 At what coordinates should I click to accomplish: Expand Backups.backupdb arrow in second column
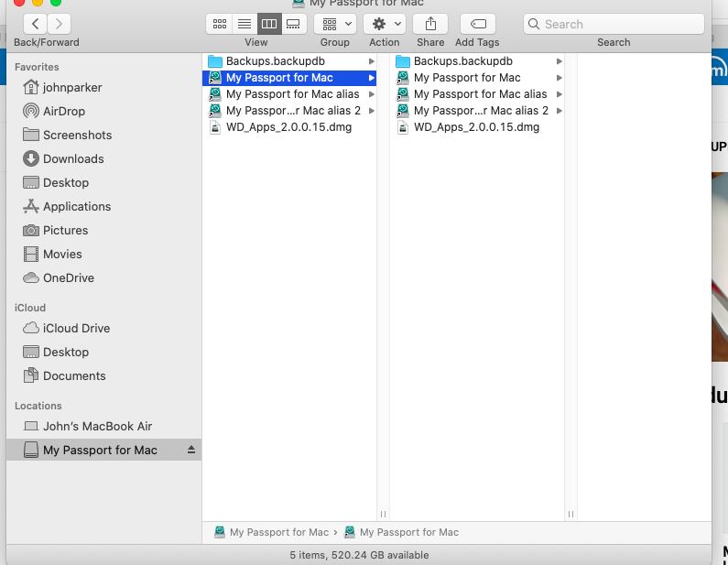(559, 61)
